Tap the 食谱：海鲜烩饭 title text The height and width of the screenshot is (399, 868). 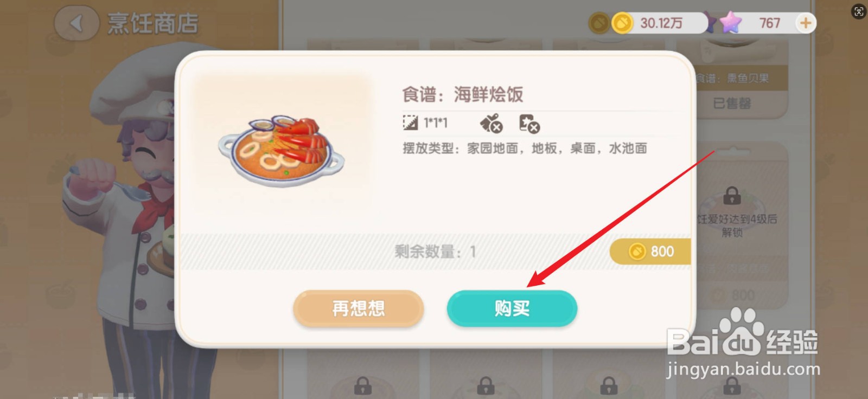coord(462,94)
